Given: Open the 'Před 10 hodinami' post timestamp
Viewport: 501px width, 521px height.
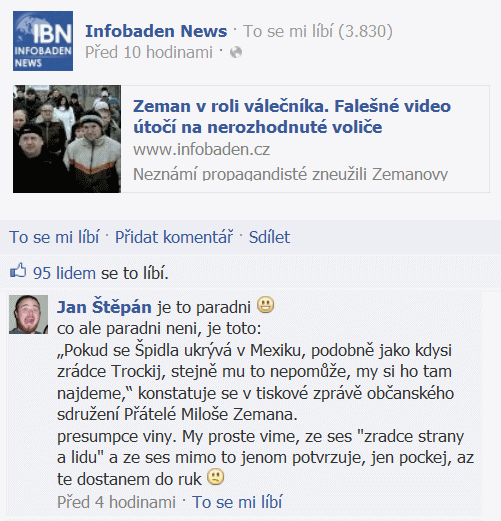Looking at the screenshot, I should point(149,53).
